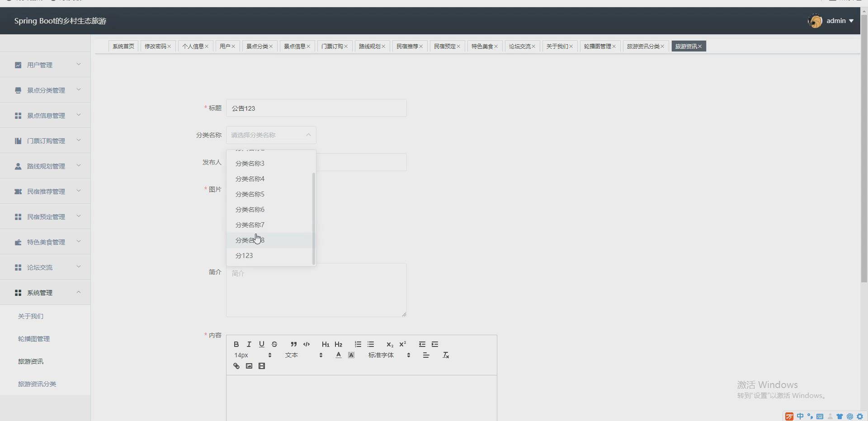Apply strikethrough formatting
The image size is (868, 421).
[x=275, y=344]
